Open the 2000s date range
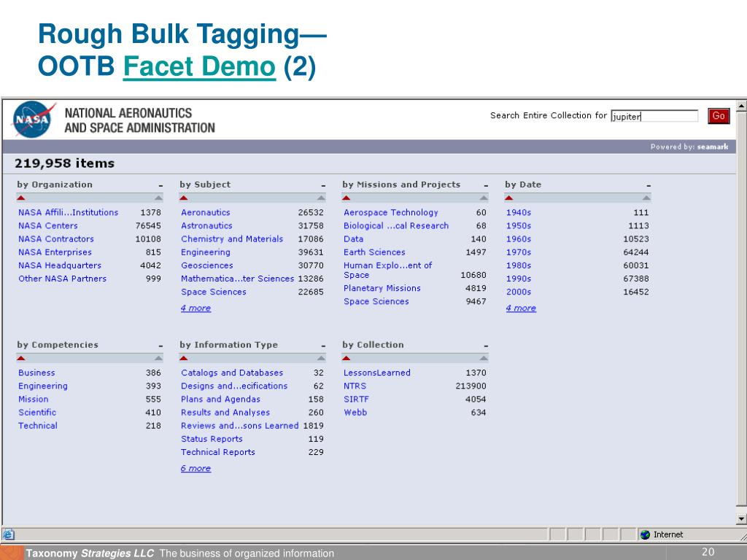The width and height of the screenshot is (747, 560). [519, 292]
